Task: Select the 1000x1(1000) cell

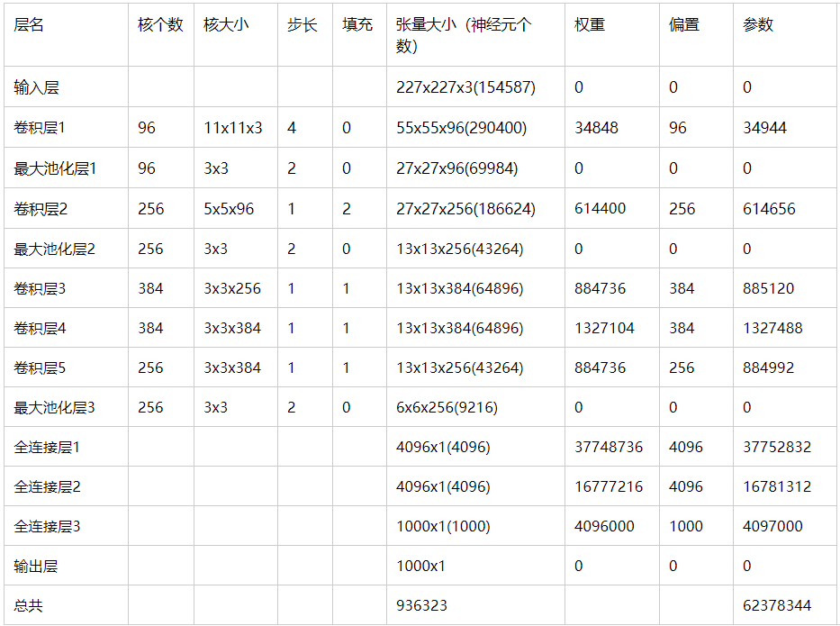Action: click(443, 526)
